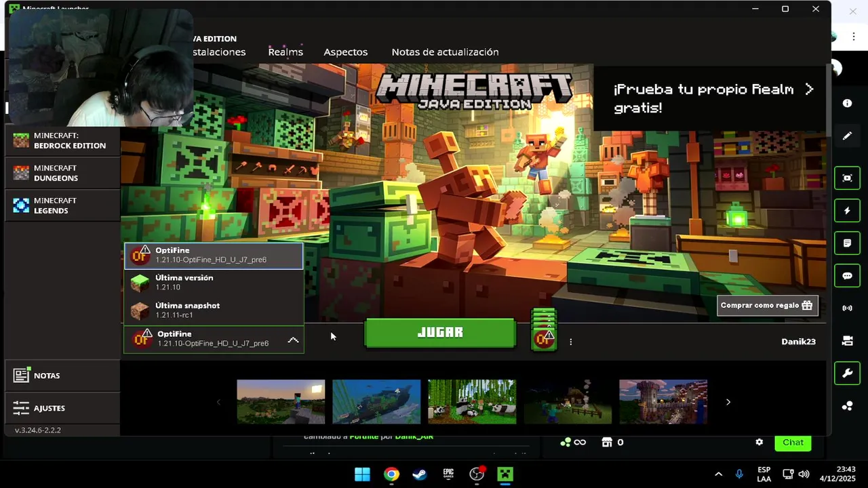Choose Última versión 1.21.10 installation

point(214,283)
